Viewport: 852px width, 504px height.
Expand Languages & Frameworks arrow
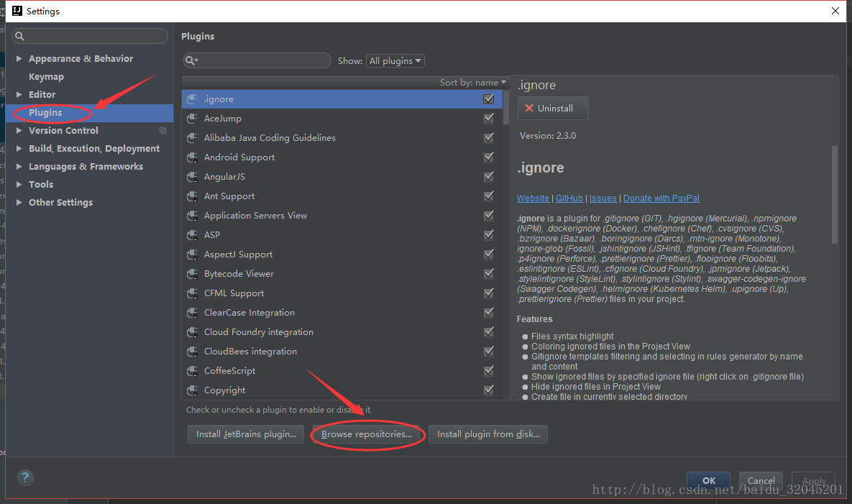[x=19, y=166]
